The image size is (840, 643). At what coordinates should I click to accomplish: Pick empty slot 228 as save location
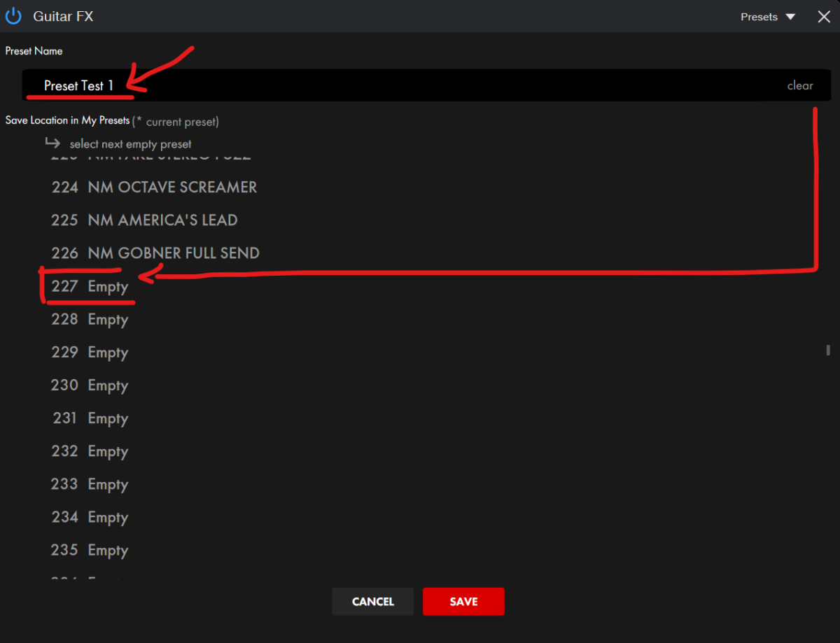[x=90, y=319]
